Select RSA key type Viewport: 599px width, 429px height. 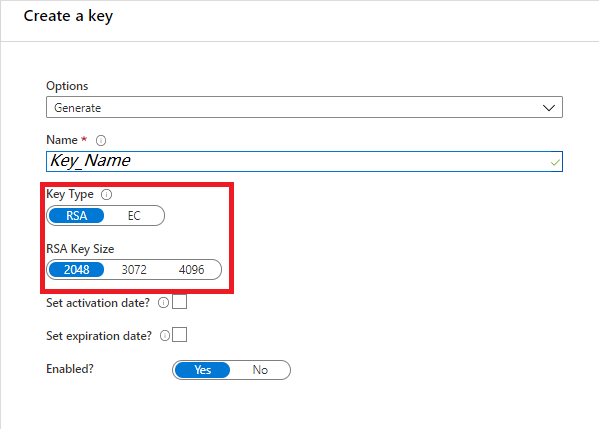pyautogui.click(x=76, y=216)
